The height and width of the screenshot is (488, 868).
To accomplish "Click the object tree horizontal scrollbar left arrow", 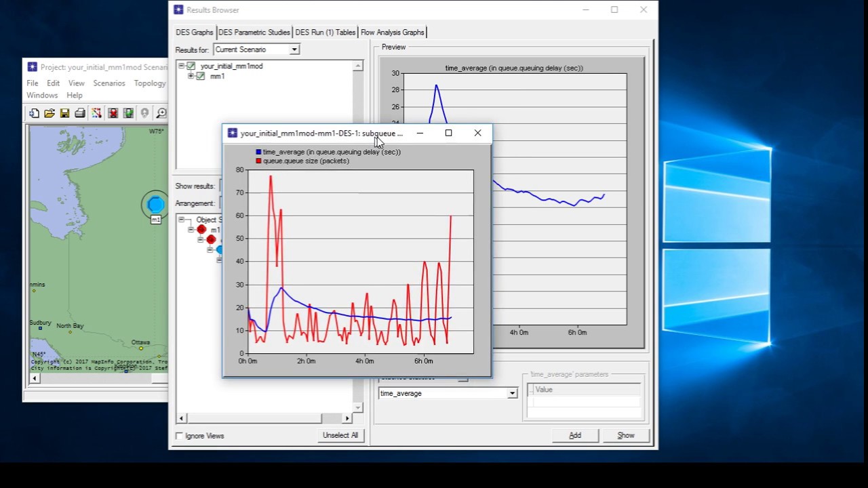I will (x=181, y=418).
